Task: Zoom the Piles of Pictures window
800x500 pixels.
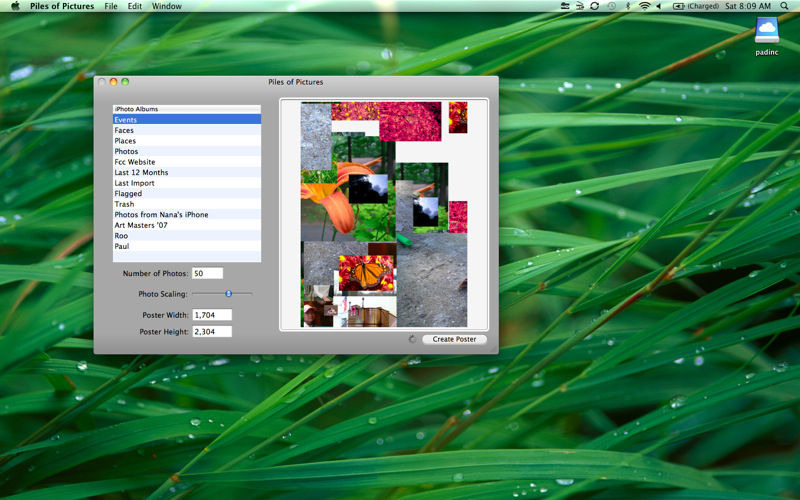Action: pos(125,82)
